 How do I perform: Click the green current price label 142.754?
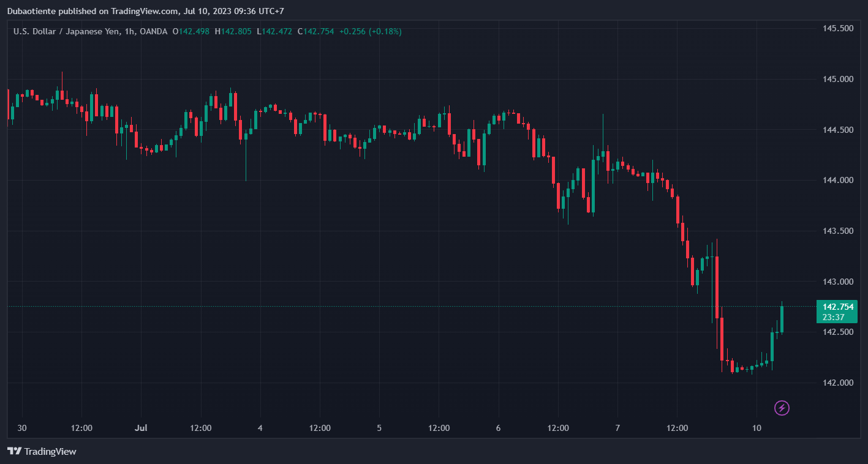838,307
